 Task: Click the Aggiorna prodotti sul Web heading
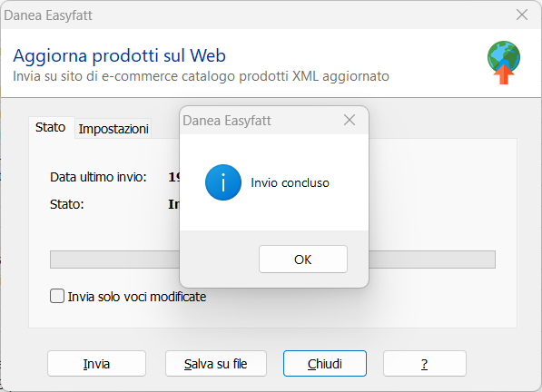coord(119,55)
